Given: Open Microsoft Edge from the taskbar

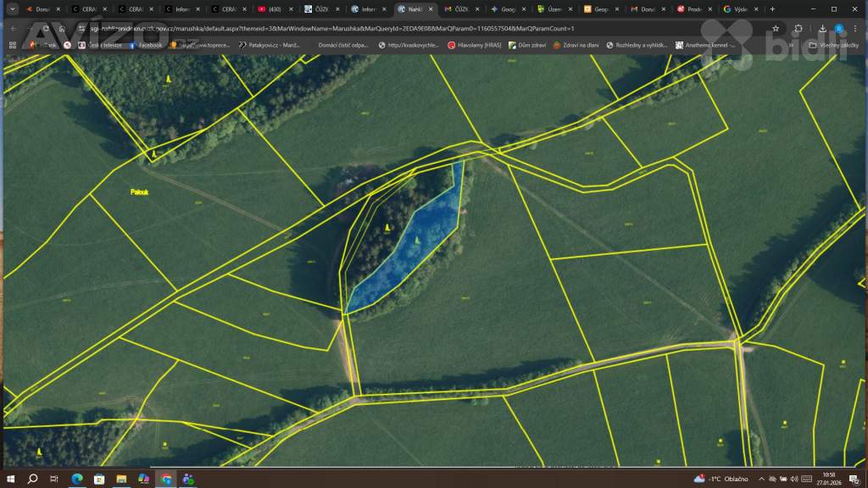Looking at the screenshot, I should point(77,479).
